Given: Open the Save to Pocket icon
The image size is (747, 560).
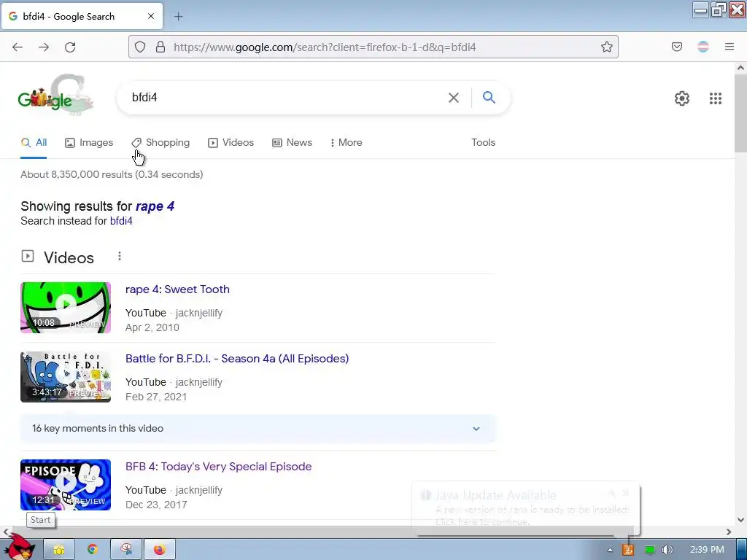Looking at the screenshot, I should point(676,47).
